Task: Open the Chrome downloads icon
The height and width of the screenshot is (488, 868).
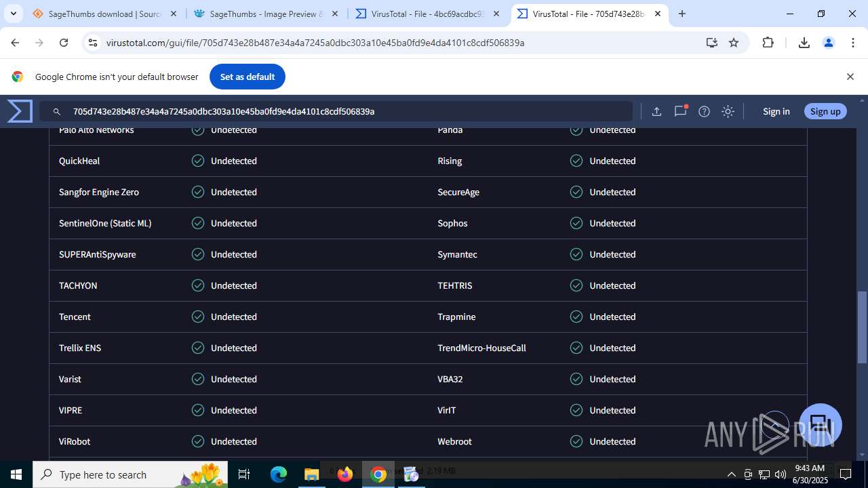Action: tap(804, 43)
